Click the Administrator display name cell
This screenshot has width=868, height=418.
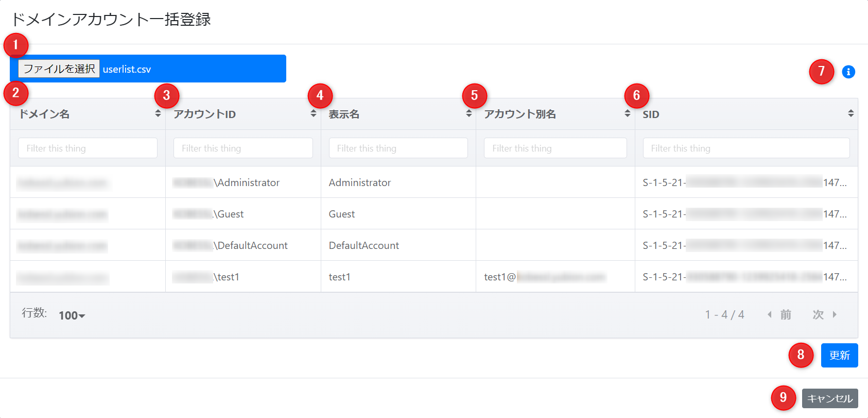coord(398,182)
